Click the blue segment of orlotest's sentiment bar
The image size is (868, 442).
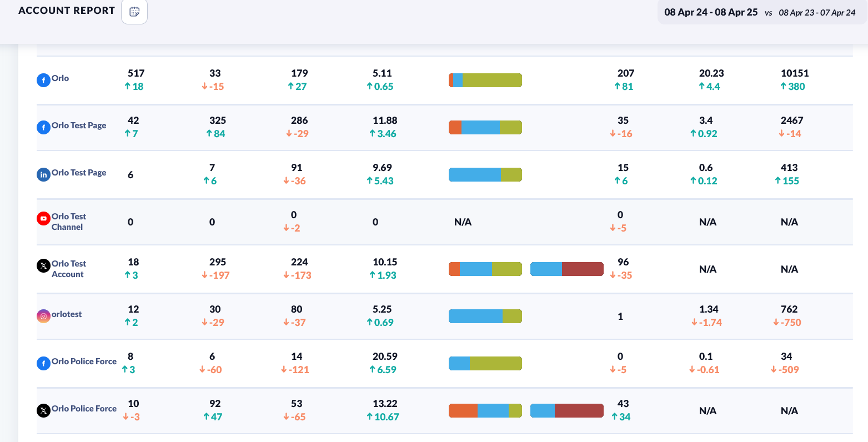[x=475, y=317]
